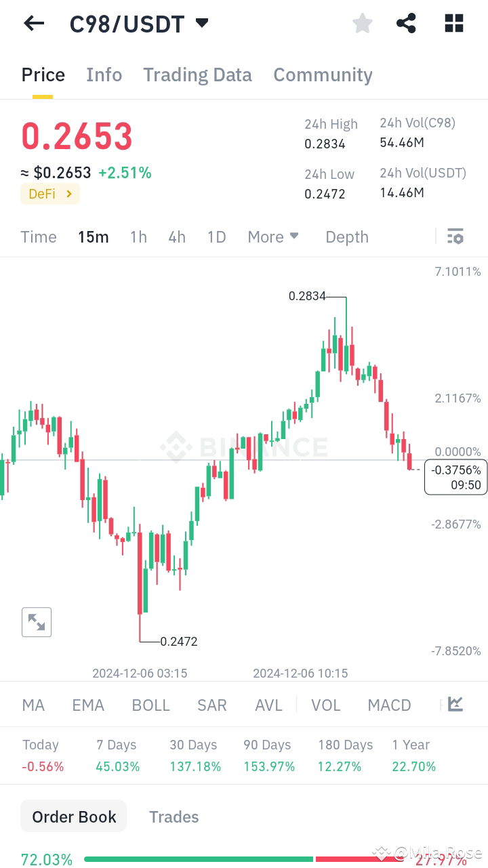Expand the DeFi category tag

49,194
